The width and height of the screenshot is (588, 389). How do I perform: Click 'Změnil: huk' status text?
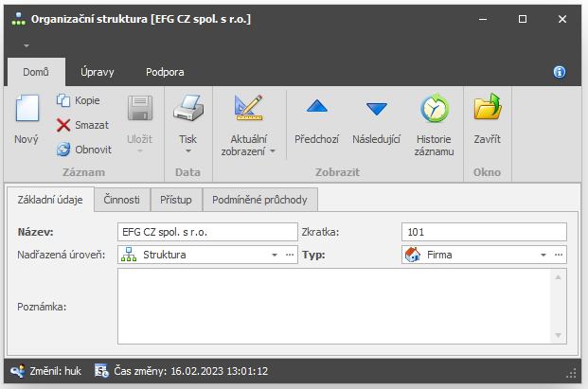click(56, 371)
